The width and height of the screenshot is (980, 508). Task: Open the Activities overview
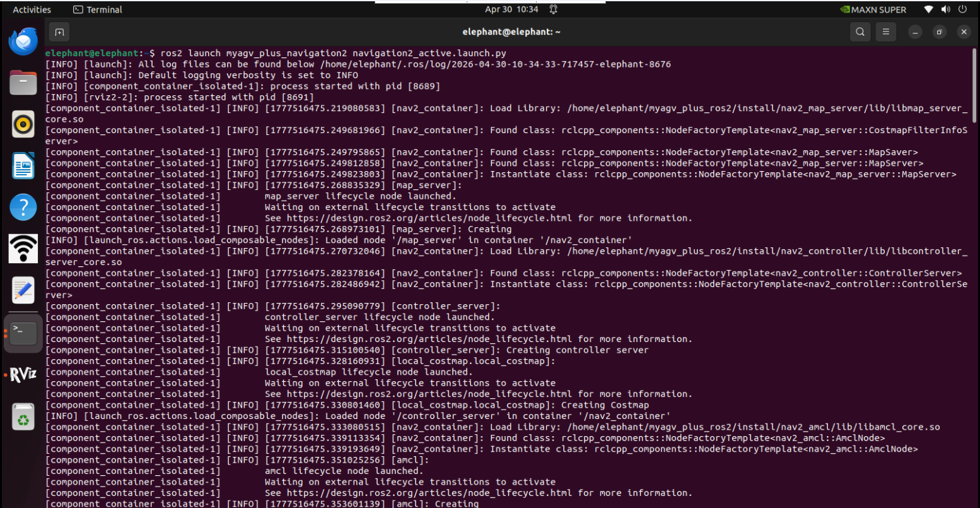(x=32, y=9)
